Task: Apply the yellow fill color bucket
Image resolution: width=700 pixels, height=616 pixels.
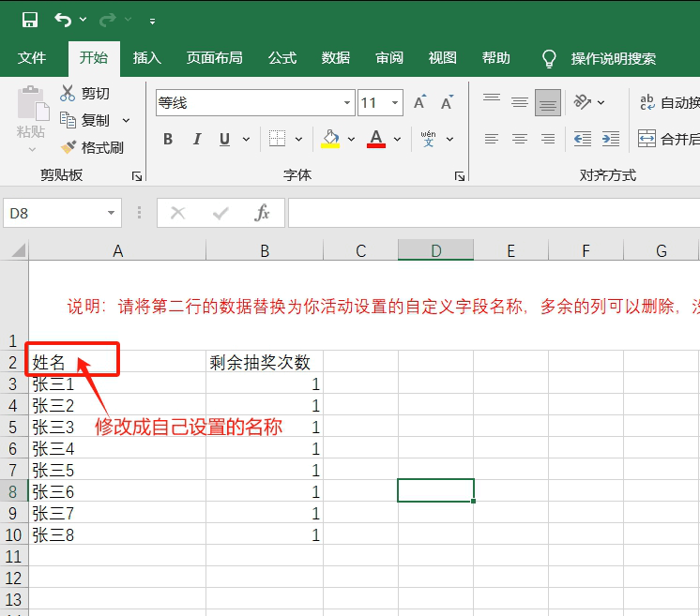Action: (x=330, y=139)
